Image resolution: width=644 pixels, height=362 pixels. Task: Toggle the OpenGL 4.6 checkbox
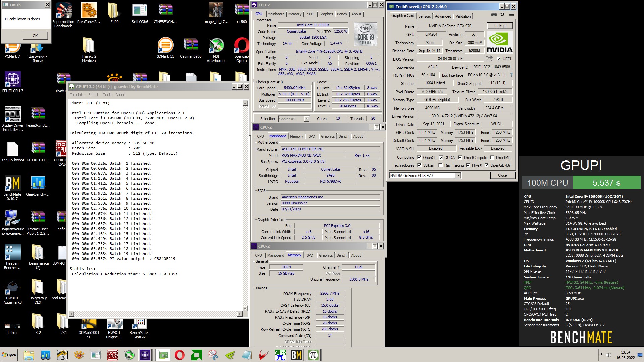pyautogui.click(x=487, y=165)
